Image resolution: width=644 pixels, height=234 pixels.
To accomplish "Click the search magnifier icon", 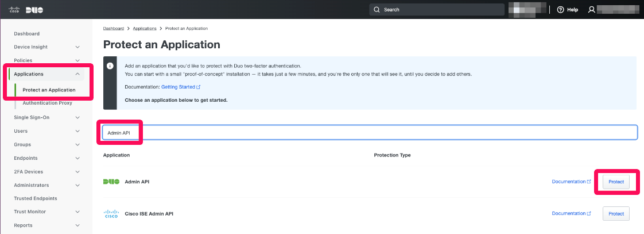I will (377, 9).
